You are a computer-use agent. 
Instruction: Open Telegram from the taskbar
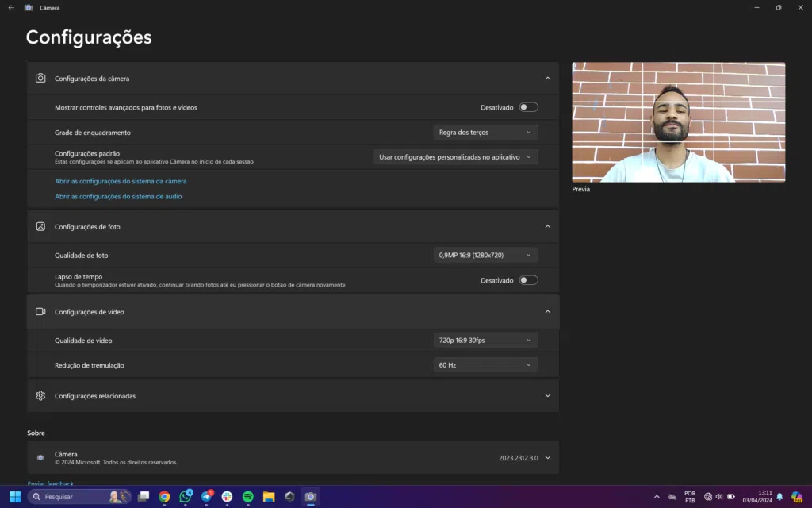(206, 497)
